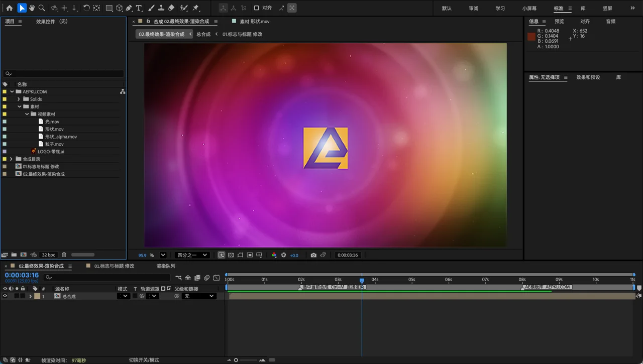Expand the 总合成 layer properties
Image resolution: width=643 pixels, height=364 pixels.
[30, 296]
